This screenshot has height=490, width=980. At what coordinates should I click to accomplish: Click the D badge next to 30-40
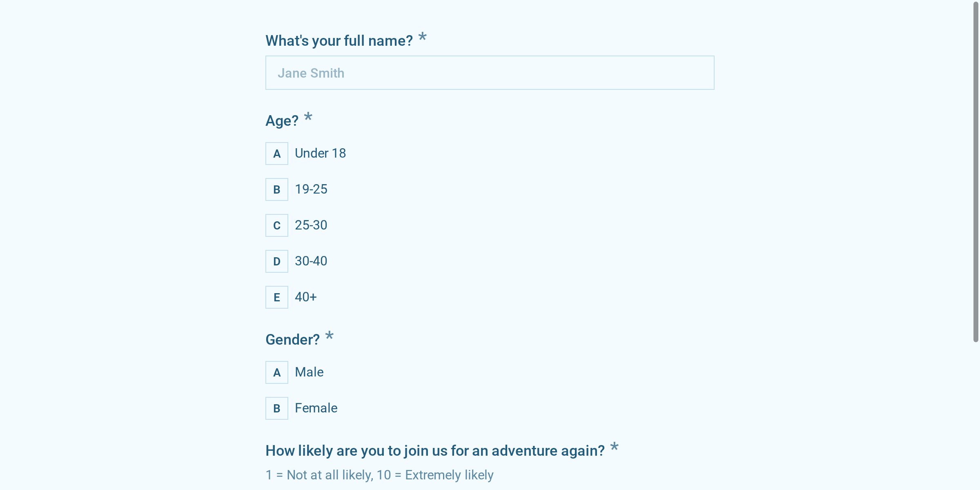point(277,261)
